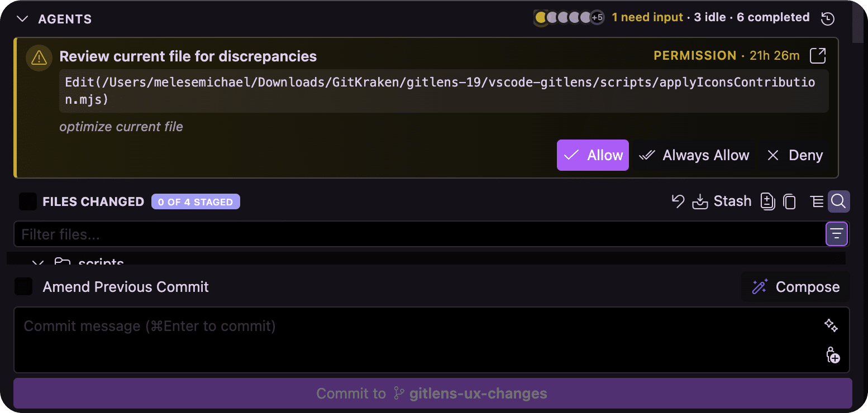Open the agents history clock icon

828,18
